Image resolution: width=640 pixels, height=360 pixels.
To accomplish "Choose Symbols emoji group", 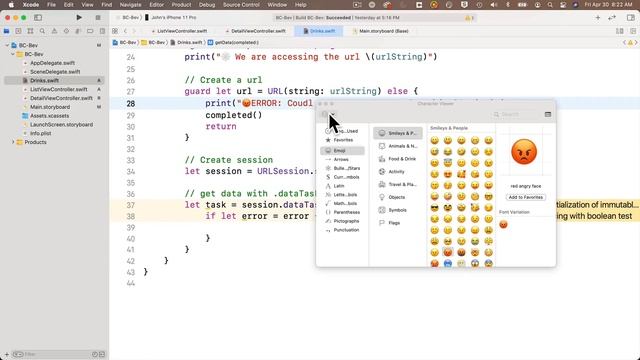I will 398,210.
